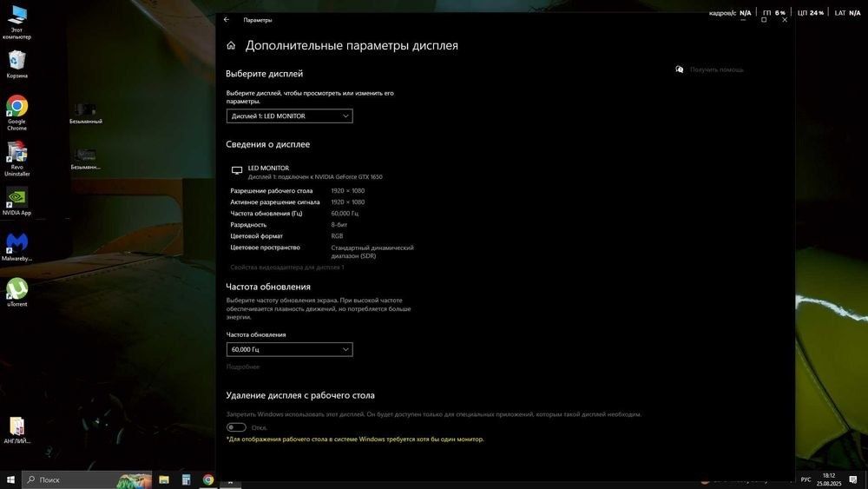
Task: Maximize the Параметры window
Action: tap(764, 20)
